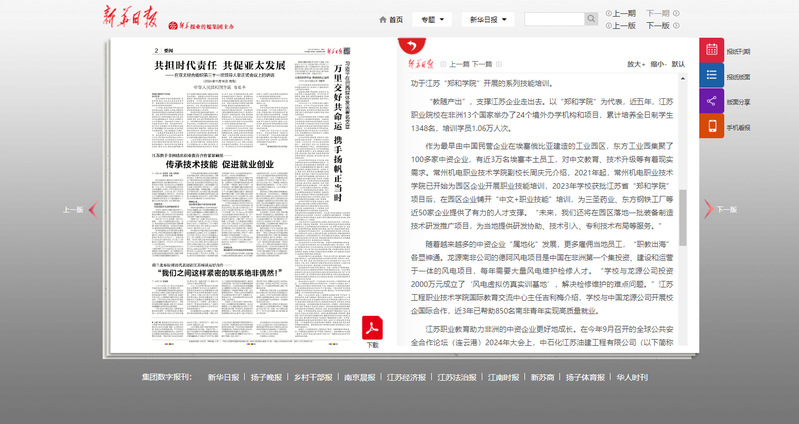Click the purple share icon
Screen dimensions: 799x424
[x=711, y=101]
